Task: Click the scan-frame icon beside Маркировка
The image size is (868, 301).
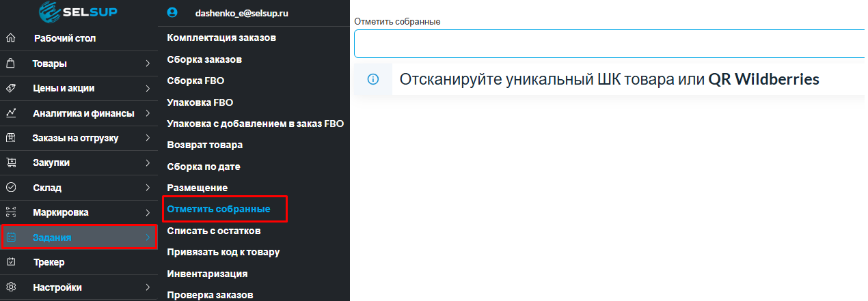Action: tap(10, 212)
